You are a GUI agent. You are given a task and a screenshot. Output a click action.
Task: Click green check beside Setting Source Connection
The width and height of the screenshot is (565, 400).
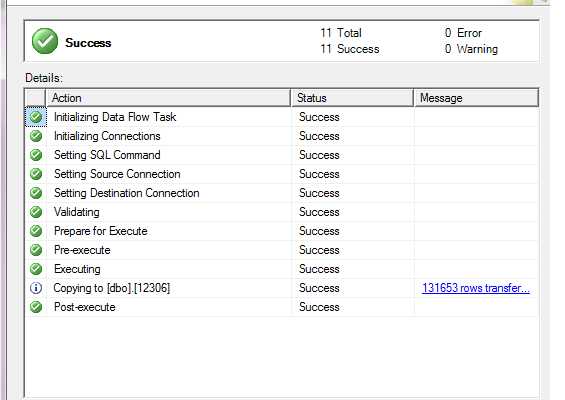(x=36, y=174)
